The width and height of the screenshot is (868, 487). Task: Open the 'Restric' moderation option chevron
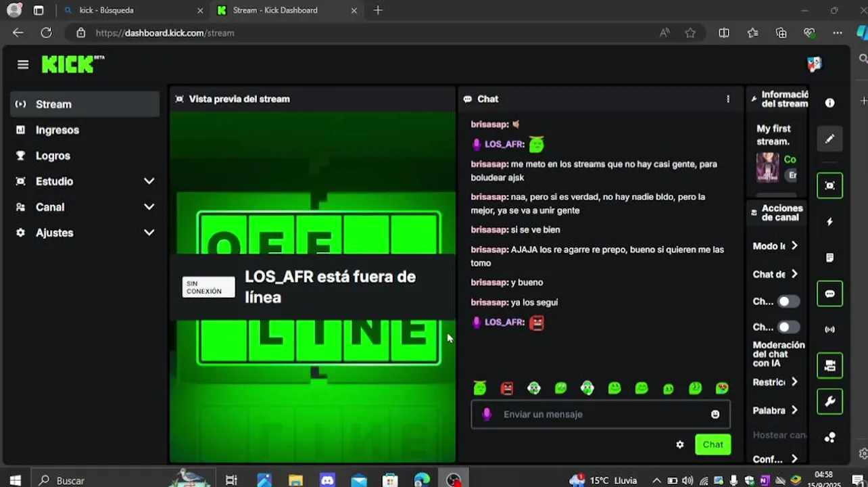794,382
